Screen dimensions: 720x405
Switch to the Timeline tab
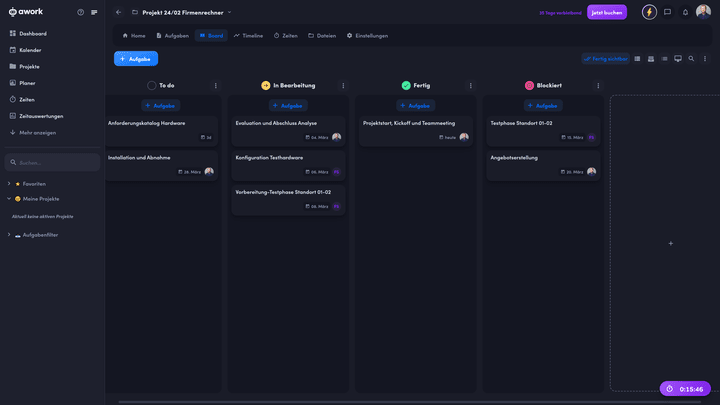point(248,35)
